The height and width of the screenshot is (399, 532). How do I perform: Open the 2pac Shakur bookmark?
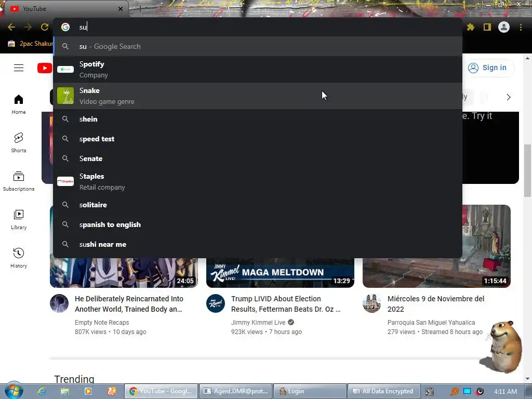click(31, 44)
